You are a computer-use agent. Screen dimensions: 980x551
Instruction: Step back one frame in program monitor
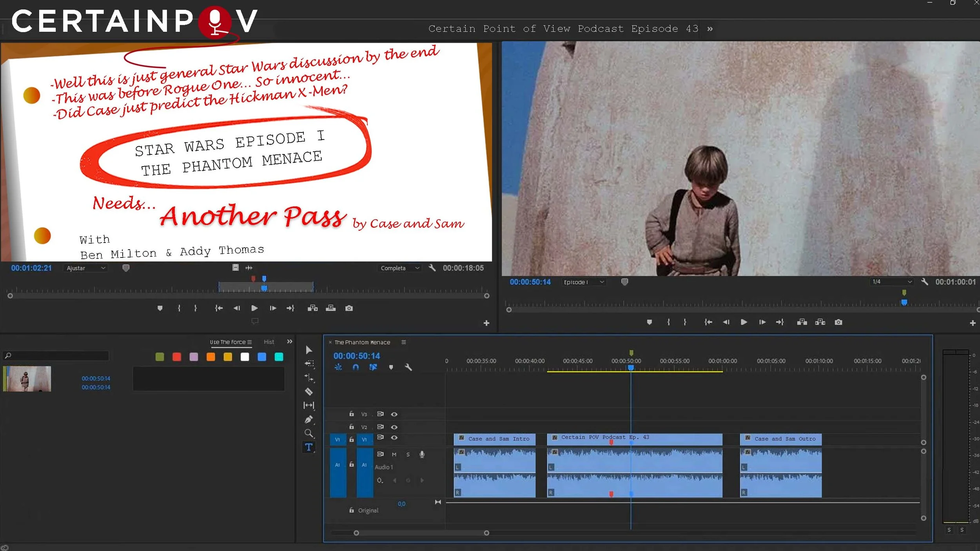point(726,322)
